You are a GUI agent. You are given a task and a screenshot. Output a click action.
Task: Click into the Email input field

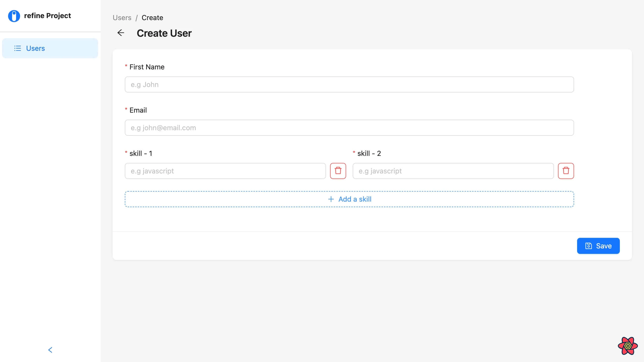tap(349, 128)
